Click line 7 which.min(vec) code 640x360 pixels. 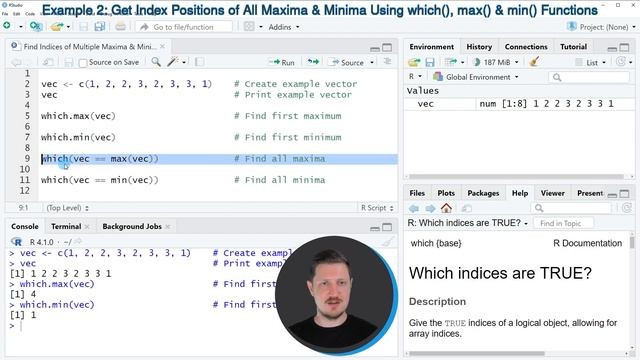click(x=78, y=137)
